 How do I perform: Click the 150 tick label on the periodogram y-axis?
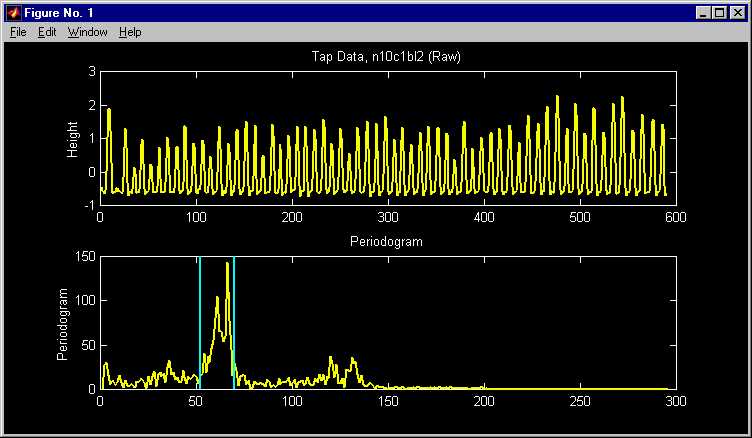[84, 257]
